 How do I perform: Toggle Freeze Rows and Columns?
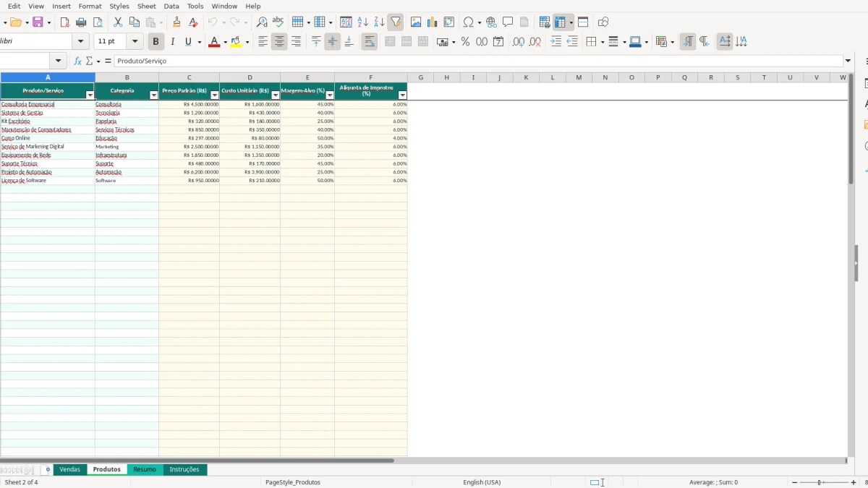pyautogui.click(x=560, y=22)
